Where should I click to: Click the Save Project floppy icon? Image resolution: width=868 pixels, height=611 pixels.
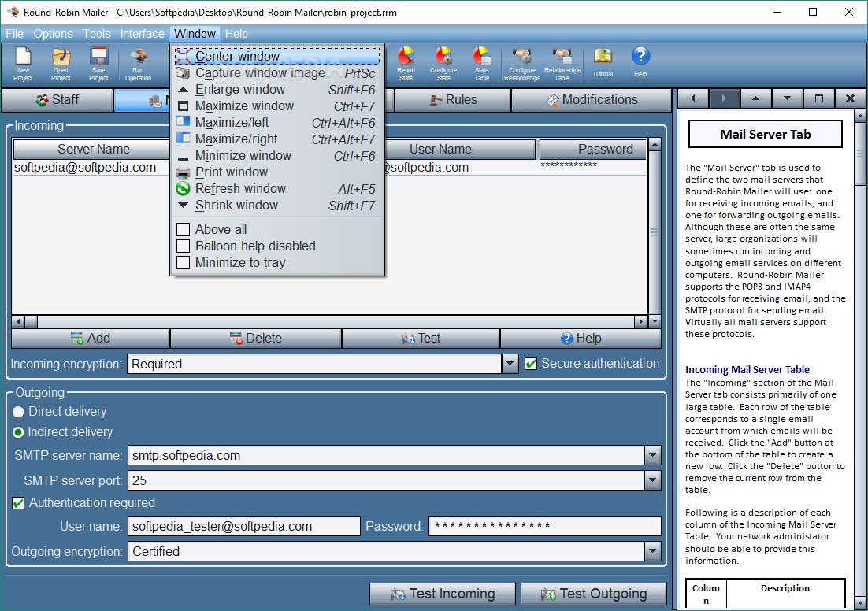click(x=98, y=65)
